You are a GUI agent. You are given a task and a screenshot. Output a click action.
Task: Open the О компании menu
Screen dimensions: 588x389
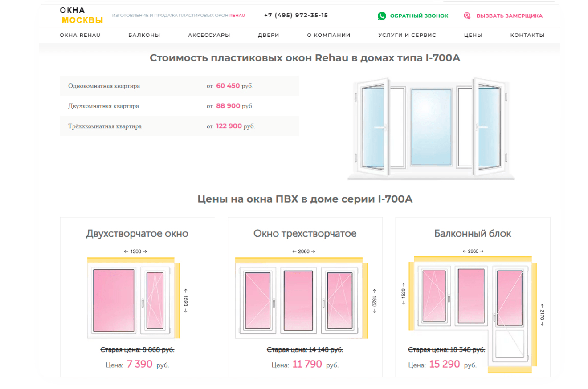pos(329,35)
